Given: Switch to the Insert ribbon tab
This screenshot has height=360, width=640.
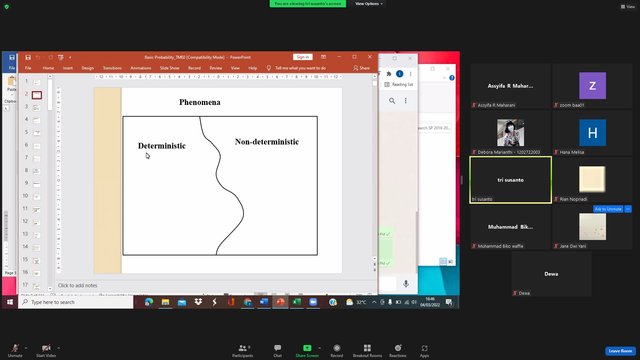Looking at the screenshot, I should pyautogui.click(x=68, y=68).
